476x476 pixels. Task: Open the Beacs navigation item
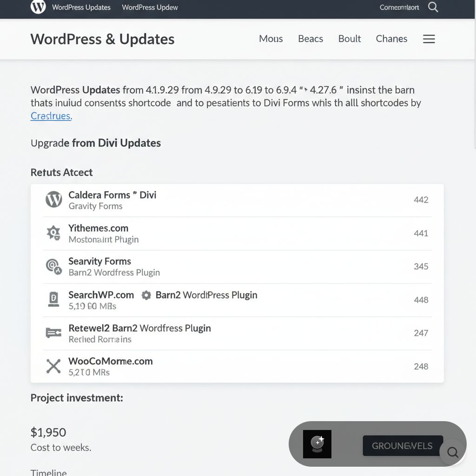pyautogui.click(x=311, y=39)
